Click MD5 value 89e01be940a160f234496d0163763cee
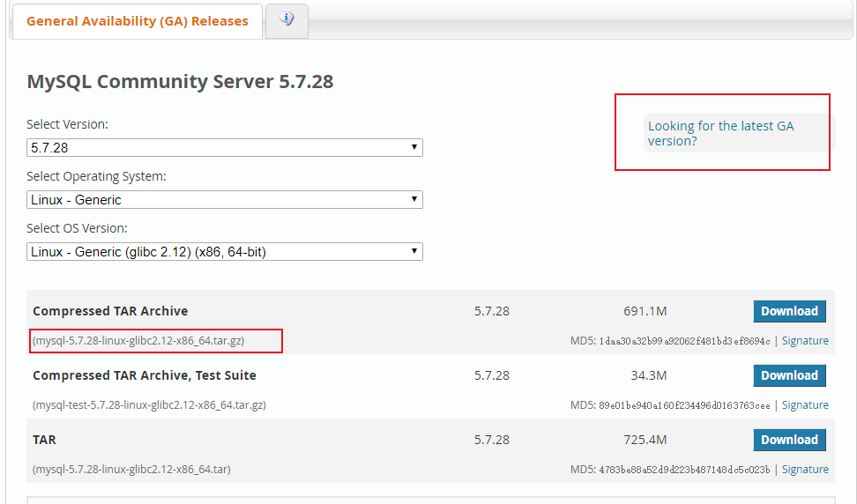The image size is (857, 504). click(684, 405)
